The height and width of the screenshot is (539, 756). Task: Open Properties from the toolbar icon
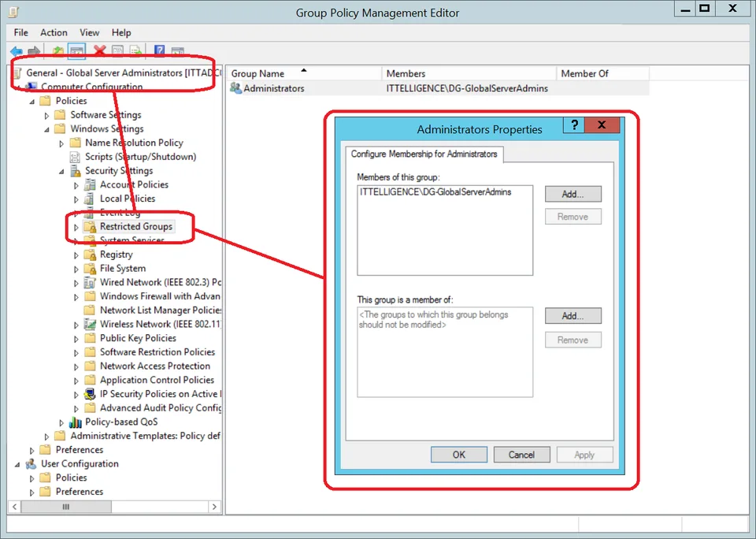117,50
